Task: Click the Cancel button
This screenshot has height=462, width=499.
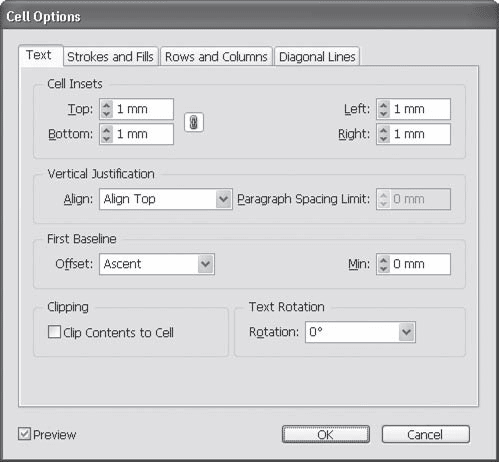Action: (425, 434)
